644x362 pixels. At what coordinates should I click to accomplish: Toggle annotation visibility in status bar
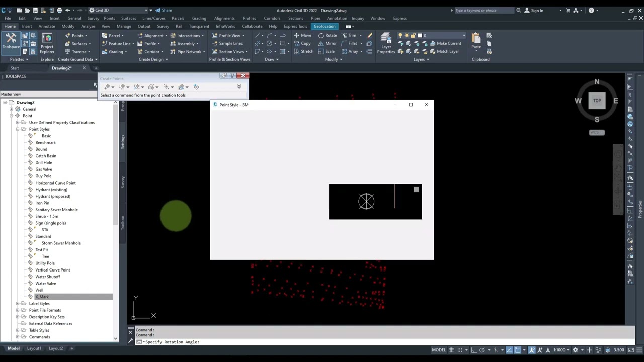point(532,350)
